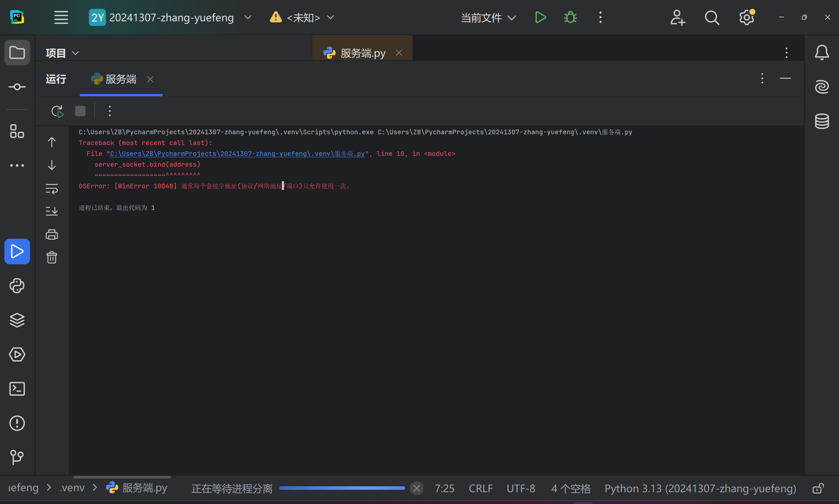Viewport: 839px width, 504px height.
Task: Rerun the 服务端 script
Action: pos(57,111)
